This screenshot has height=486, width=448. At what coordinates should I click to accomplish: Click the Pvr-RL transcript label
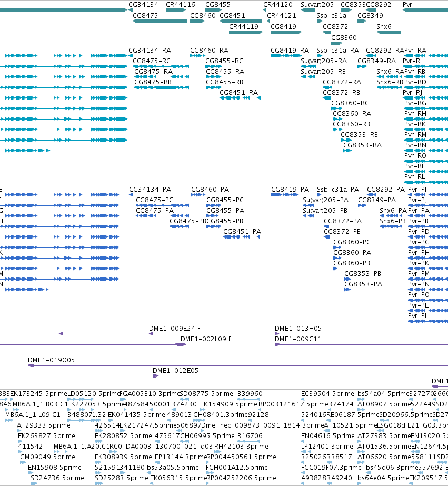tap(414, 177)
